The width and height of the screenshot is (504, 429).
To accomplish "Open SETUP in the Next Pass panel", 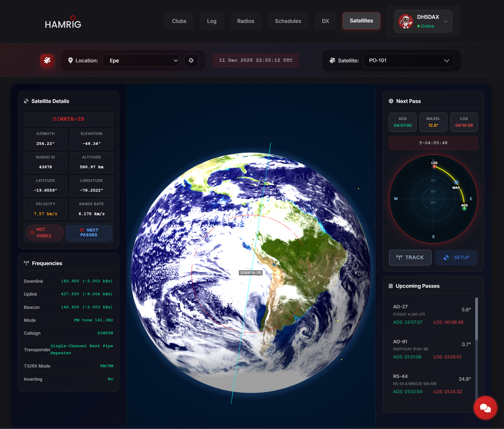I will [x=456, y=257].
